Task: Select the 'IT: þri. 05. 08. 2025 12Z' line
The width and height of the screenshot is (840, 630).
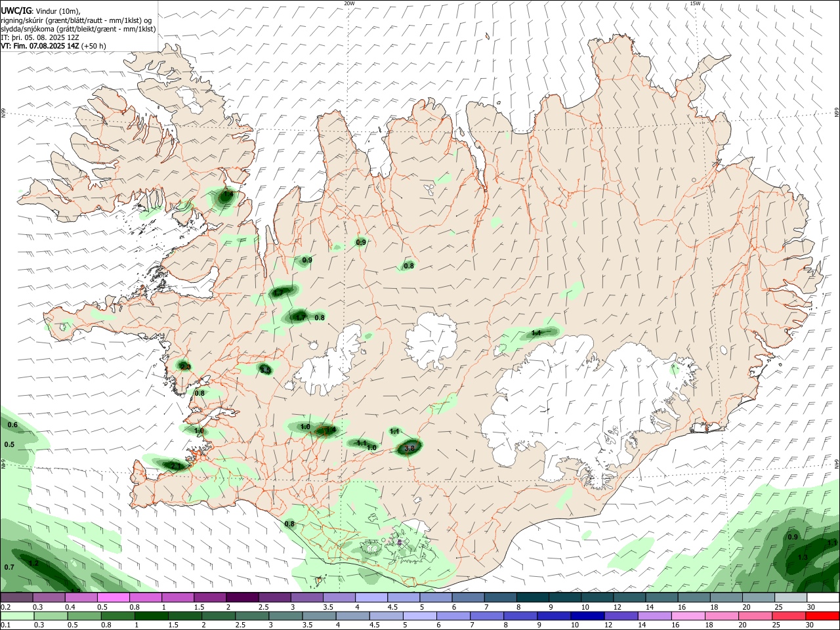Action: point(40,37)
